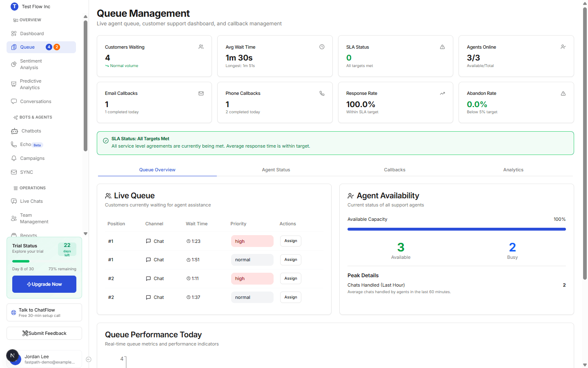Assign the chat waiting 1:11
Screen dimensions: 588x368
(291, 278)
